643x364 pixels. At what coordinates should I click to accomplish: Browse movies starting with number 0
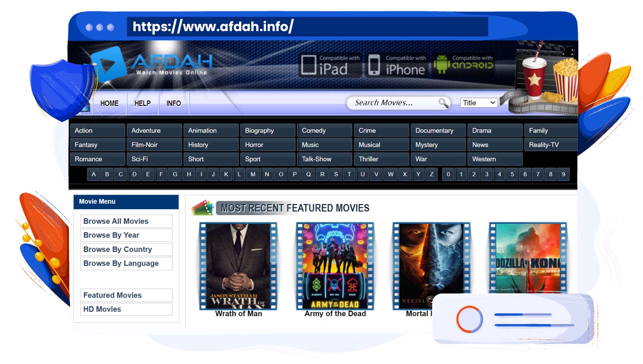coord(448,174)
